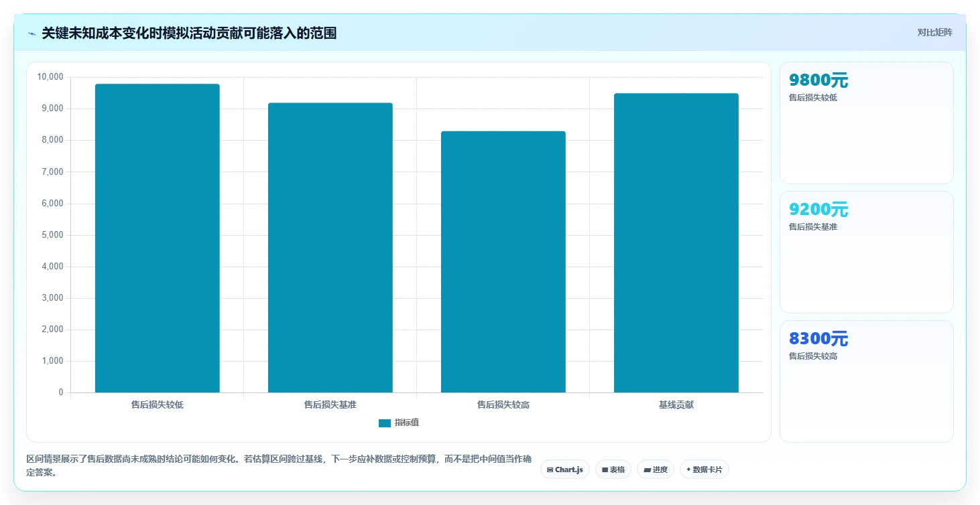Click the 9800元 card value
The width and height of the screenshot is (980, 505).
(818, 80)
